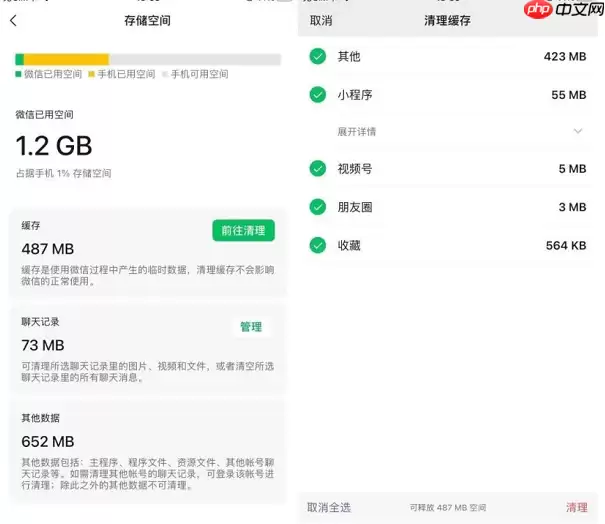Click the 存储空间 page title

click(x=147, y=20)
